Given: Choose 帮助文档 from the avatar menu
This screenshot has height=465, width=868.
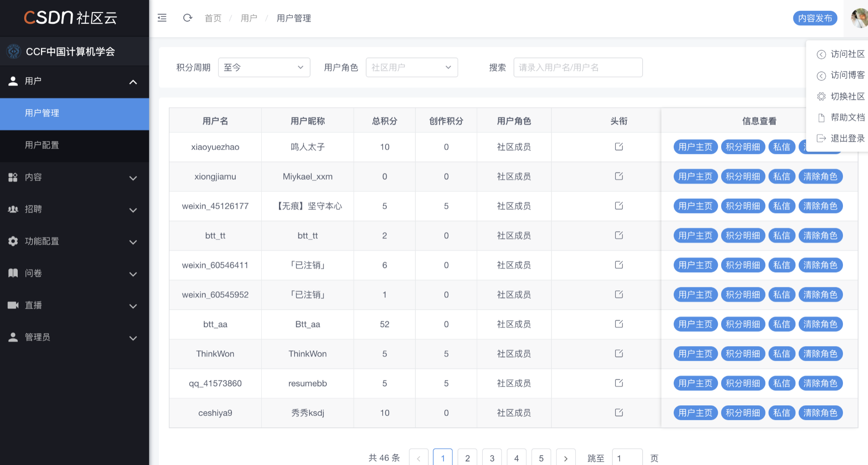Looking at the screenshot, I should [840, 118].
